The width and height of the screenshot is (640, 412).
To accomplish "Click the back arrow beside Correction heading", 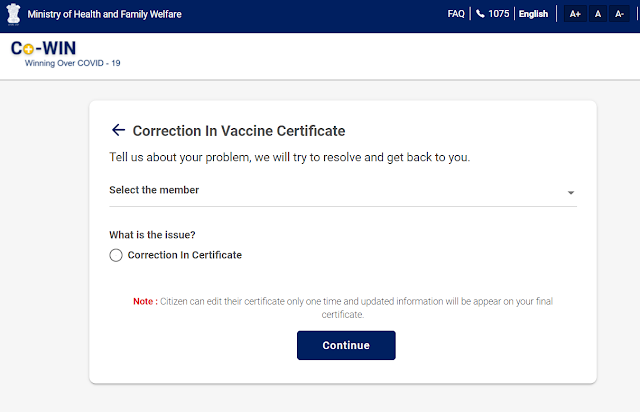I will point(118,130).
